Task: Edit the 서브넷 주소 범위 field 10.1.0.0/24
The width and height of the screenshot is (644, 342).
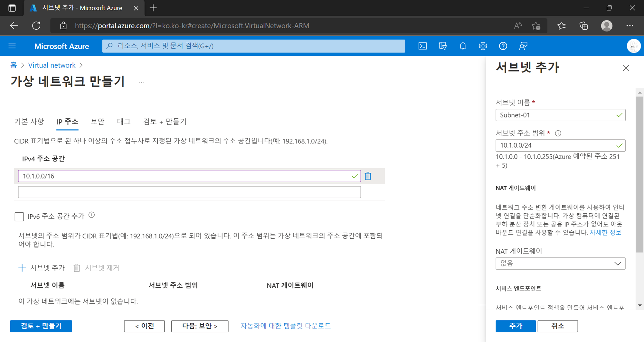Action: point(560,145)
